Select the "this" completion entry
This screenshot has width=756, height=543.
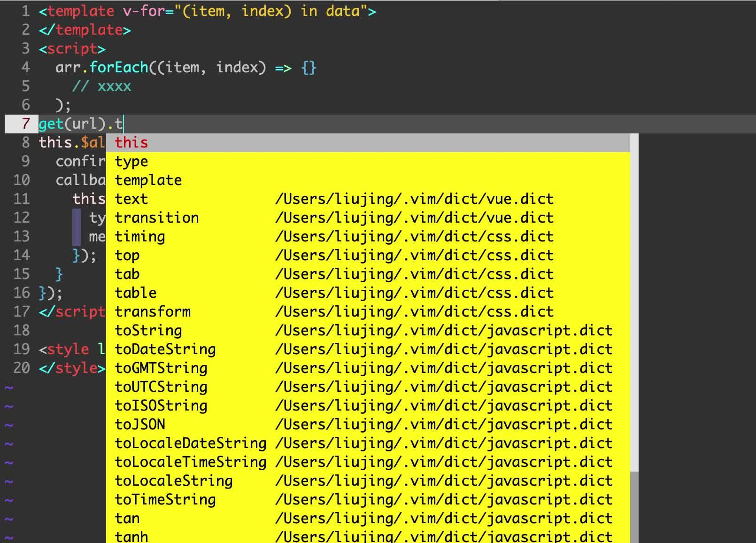[x=132, y=142]
